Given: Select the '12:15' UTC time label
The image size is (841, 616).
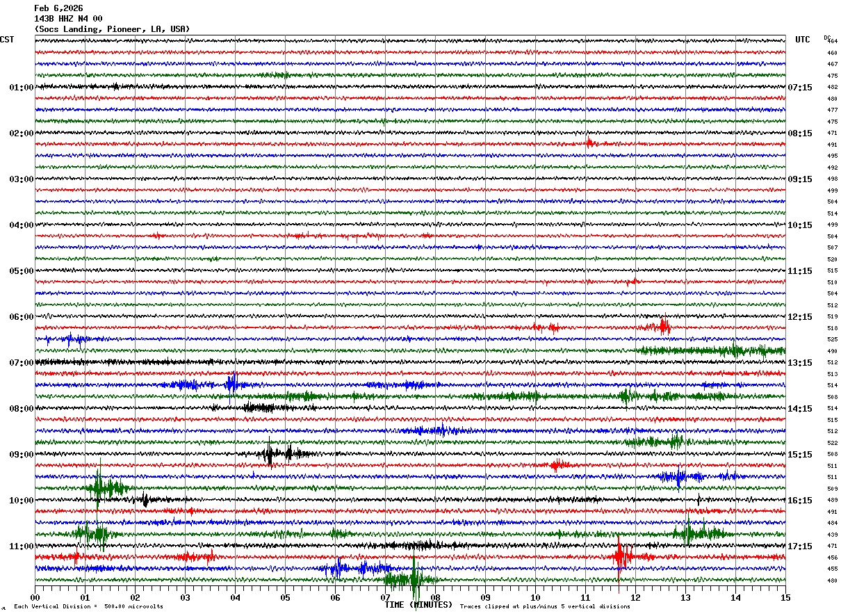Looking at the screenshot, I should point(800,317).
